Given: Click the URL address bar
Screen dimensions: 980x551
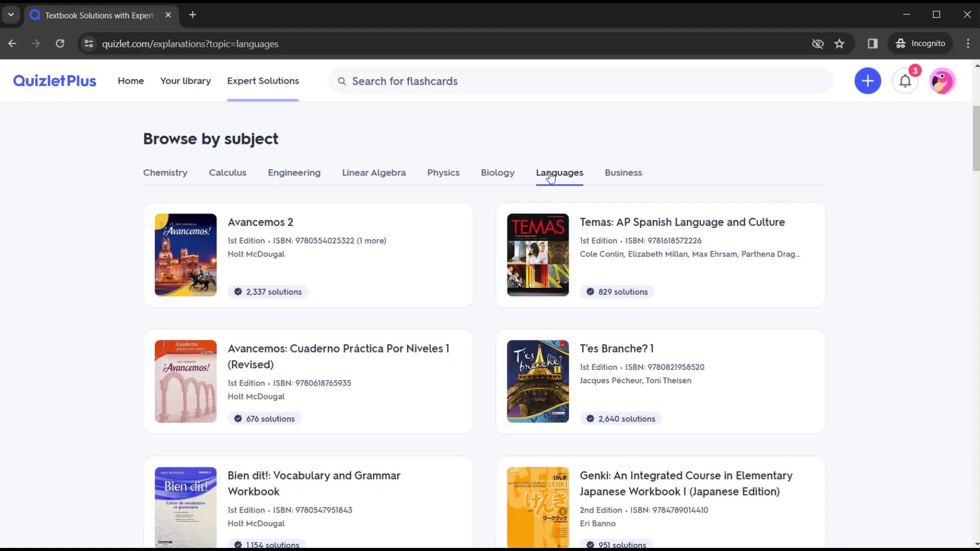Looking at the screenshot, I should (449, 43).
